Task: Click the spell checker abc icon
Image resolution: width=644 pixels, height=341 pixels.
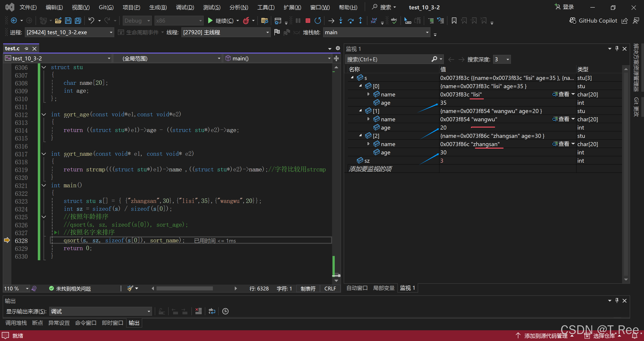Action: [394, 21]
